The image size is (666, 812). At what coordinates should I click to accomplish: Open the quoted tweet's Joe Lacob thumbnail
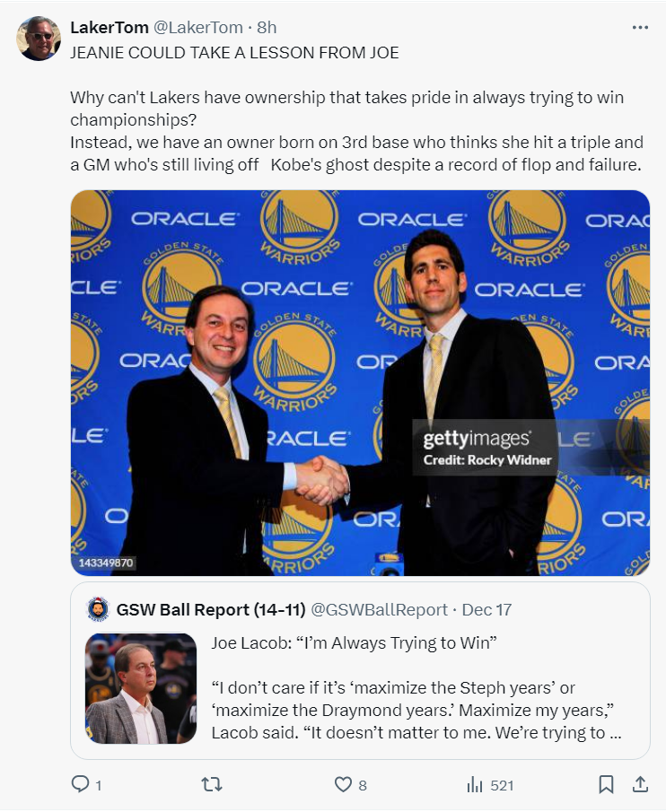(x=141, y=688)
